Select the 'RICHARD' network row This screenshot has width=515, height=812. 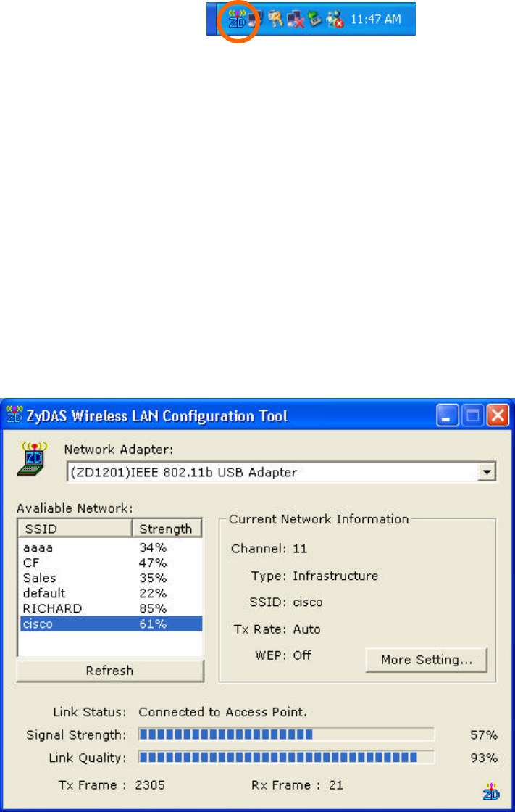[x=111, y=608]
